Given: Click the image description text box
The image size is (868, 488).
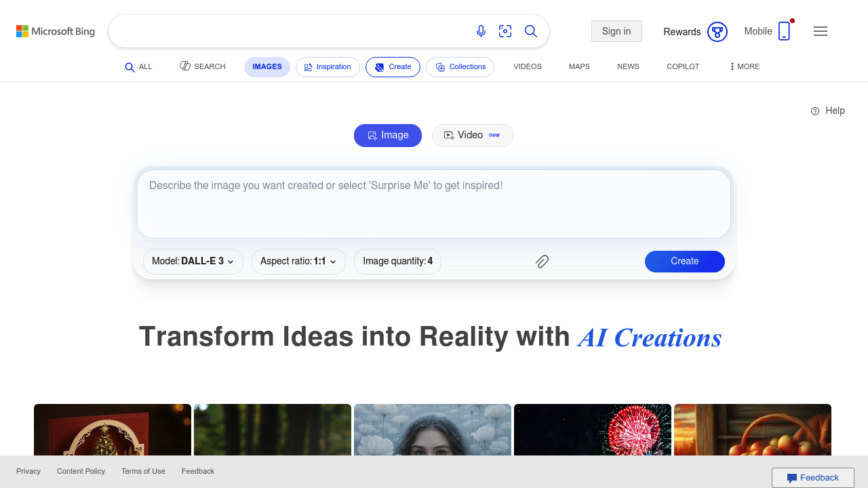Looking at the screenshot, I should click(x=434, y=203).
